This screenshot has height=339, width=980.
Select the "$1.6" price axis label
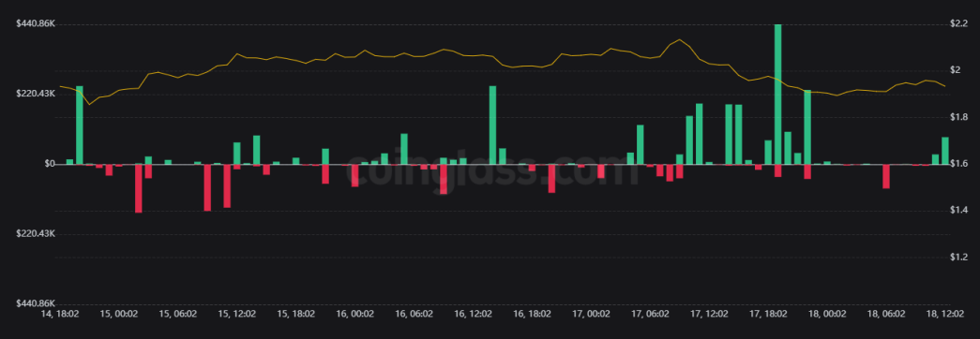point(958,164)
